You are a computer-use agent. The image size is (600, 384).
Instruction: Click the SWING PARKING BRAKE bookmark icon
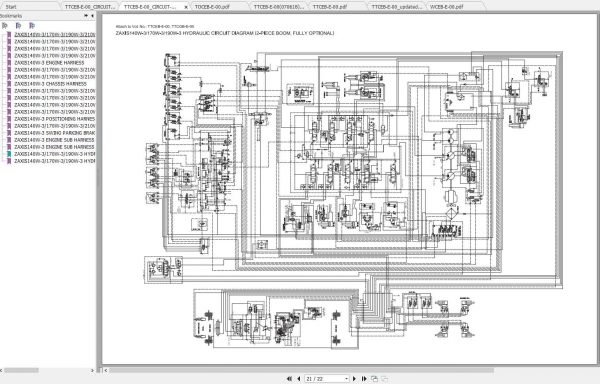[9, 133]
